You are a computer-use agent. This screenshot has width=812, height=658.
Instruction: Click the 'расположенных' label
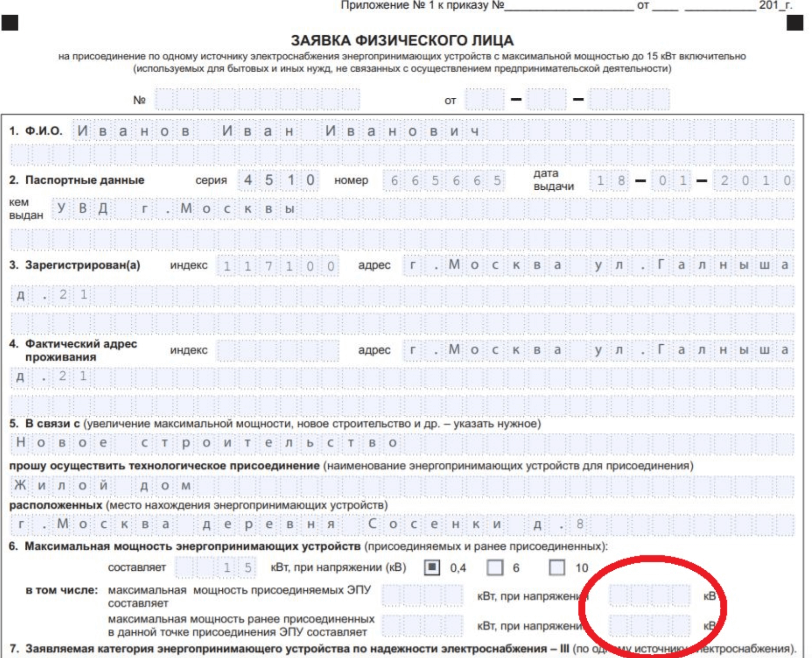point(56,505)
